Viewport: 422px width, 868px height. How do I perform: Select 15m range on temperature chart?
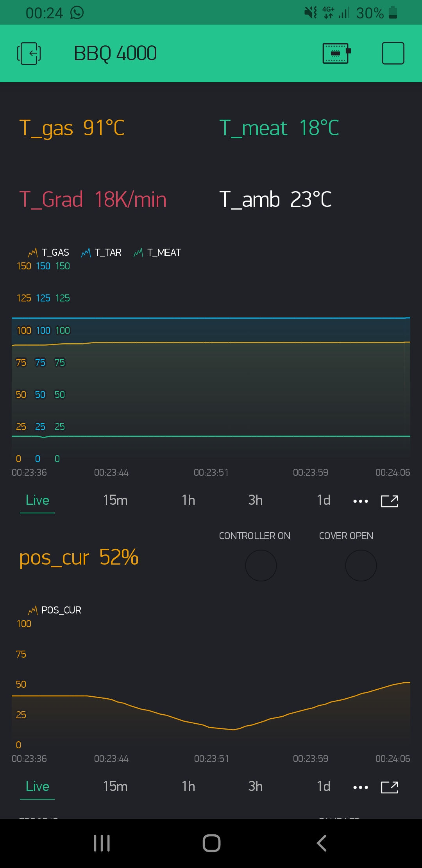115,500
